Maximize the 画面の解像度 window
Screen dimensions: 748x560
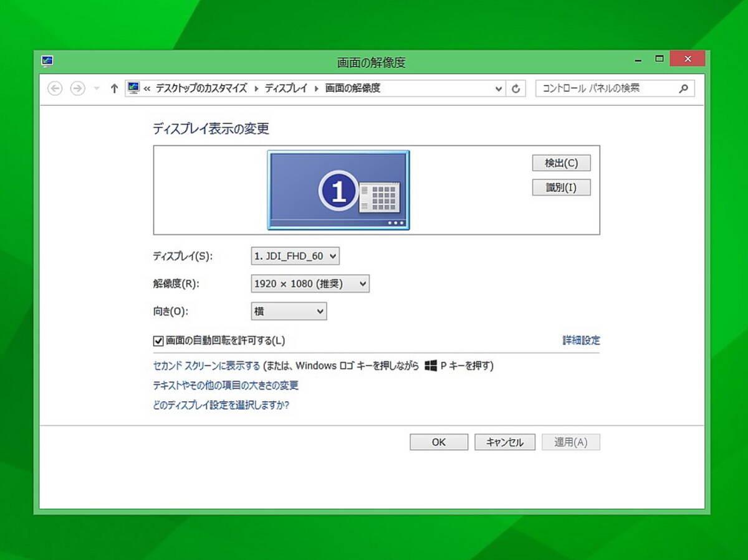tap(659, 59)
